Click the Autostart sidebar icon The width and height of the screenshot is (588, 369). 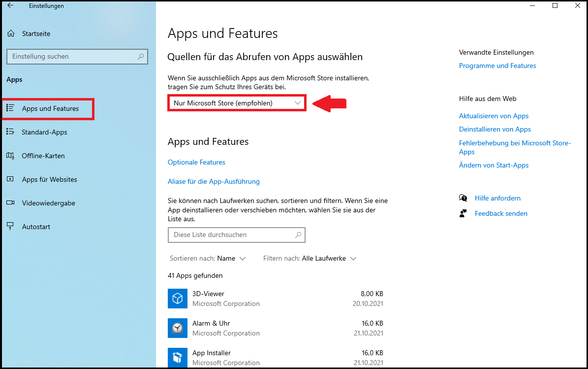(x=10, y=226)
